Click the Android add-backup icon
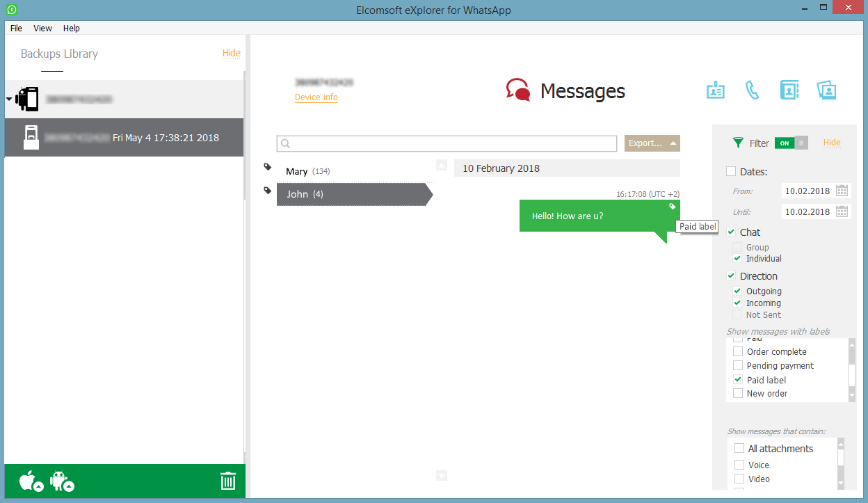868x503 pixels. (x=62, y=481)
